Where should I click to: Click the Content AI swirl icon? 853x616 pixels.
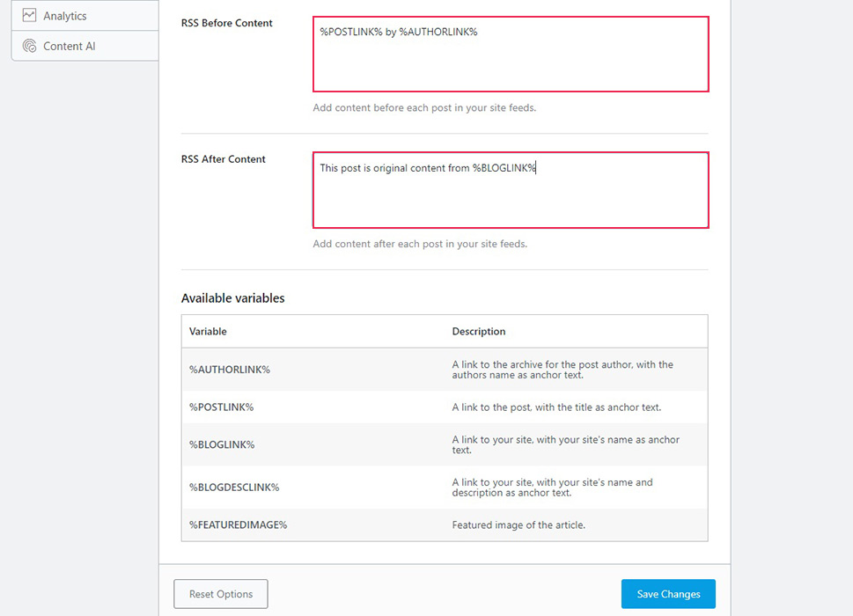coord(29,46)
